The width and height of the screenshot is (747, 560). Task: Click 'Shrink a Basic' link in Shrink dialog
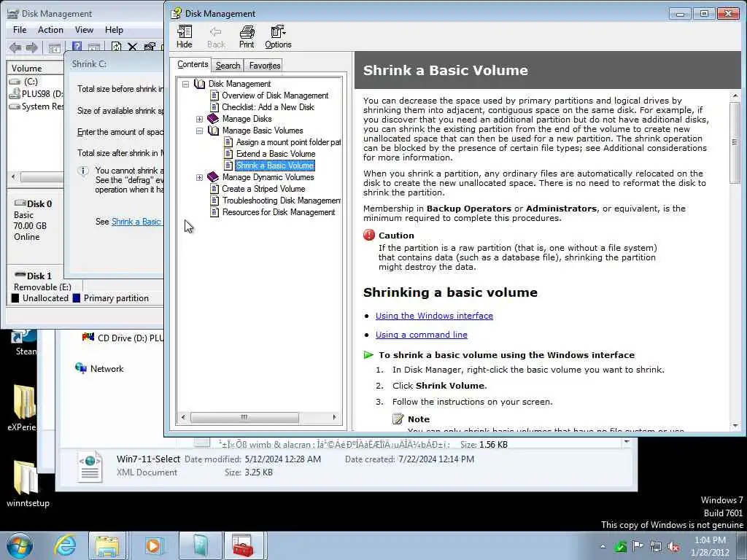coord(136,222)
